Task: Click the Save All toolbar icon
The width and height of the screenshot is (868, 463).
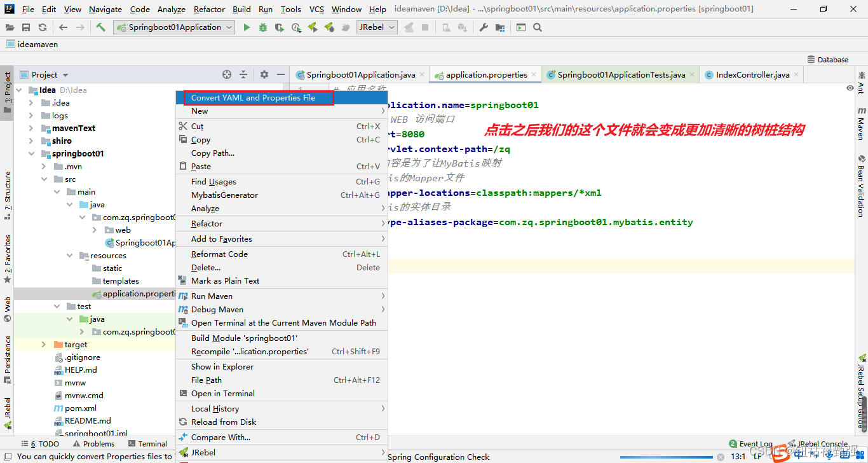Action: (x=26, y=27)
